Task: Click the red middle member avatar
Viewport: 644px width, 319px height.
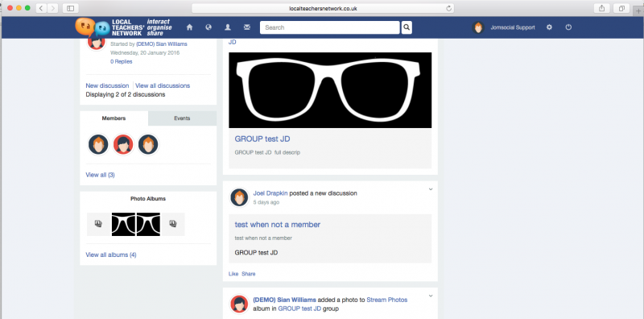Action: pyautogui.click(x=123, y=145)
